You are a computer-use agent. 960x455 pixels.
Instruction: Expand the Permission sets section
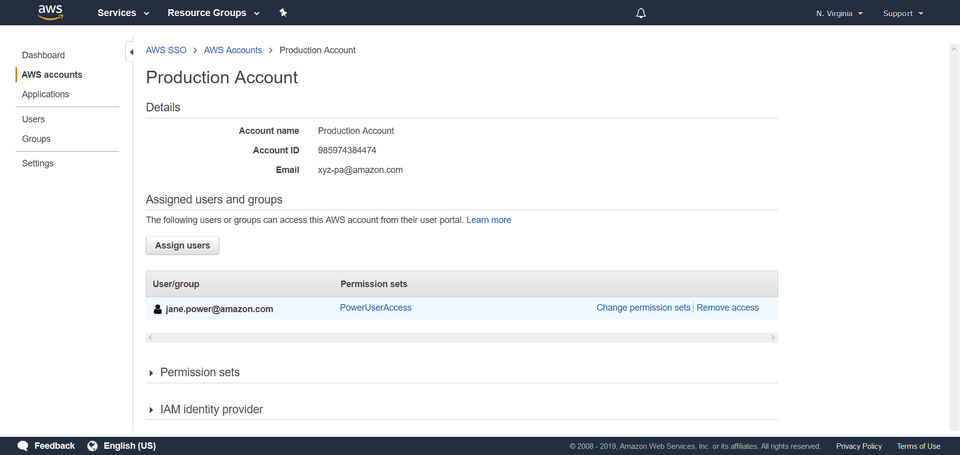point(199,372)
